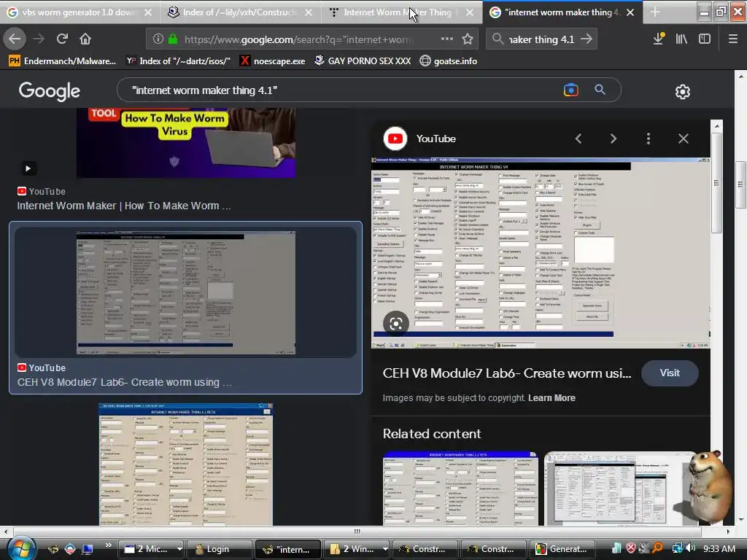Go to the browser Home page

coord(85,39)
